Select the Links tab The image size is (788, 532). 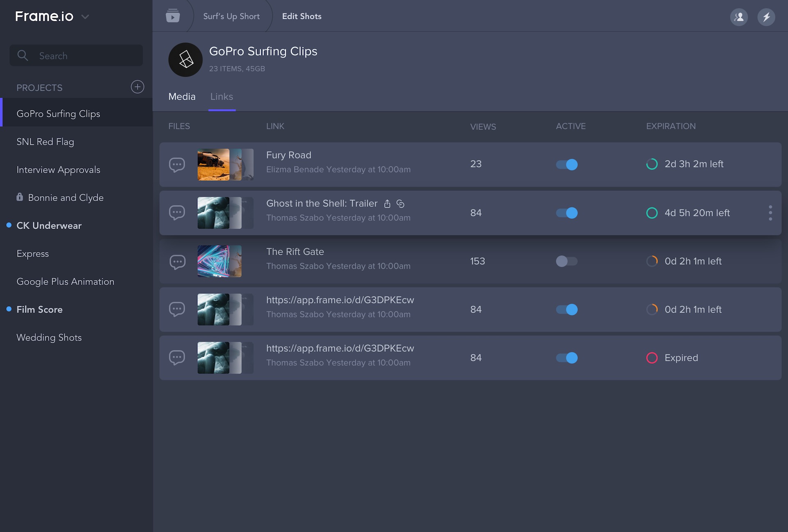pyautogui.click(x=222, y=97)
